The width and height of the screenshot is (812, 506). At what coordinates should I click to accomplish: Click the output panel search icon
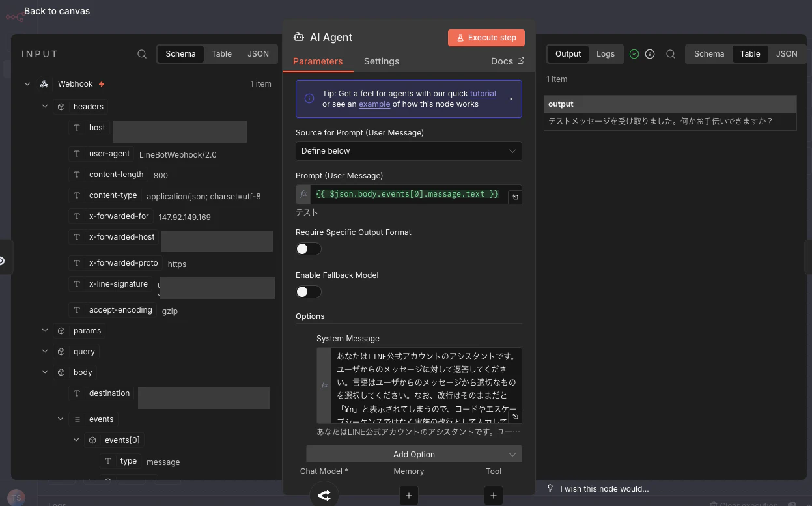click(671, 54)
